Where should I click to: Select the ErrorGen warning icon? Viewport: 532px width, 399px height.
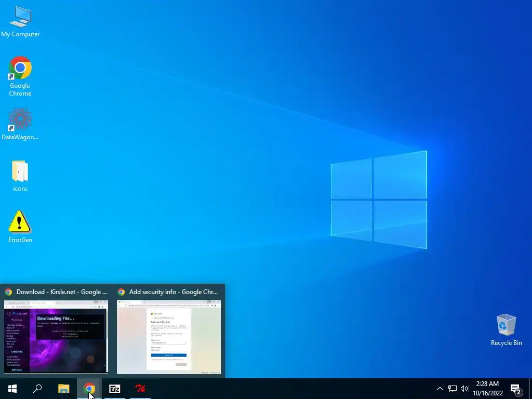[x=20, y=227]
